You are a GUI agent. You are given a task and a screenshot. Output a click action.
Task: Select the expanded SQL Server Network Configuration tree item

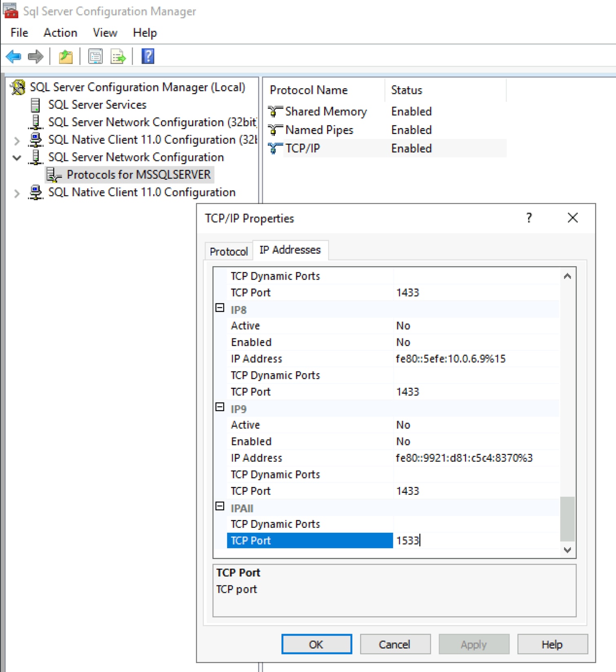[x=136, y=157]
